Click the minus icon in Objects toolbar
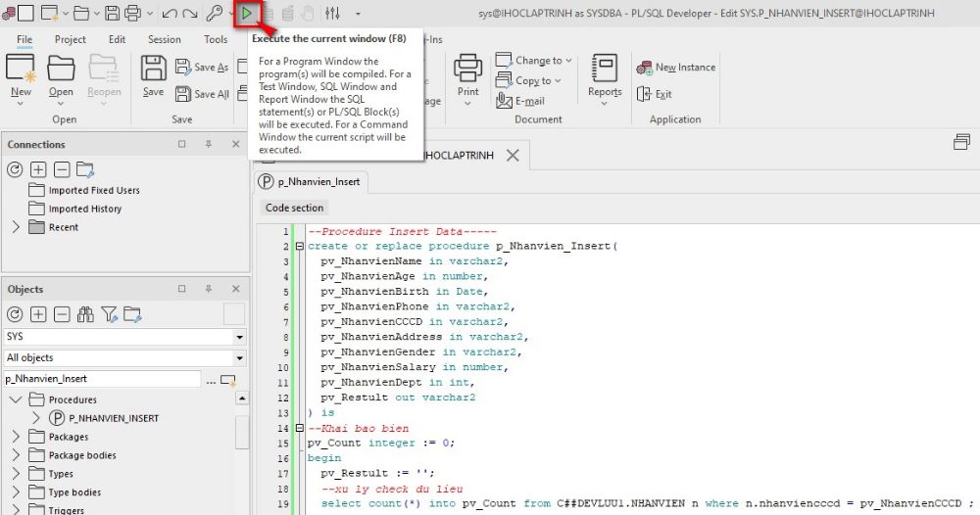 61,314
